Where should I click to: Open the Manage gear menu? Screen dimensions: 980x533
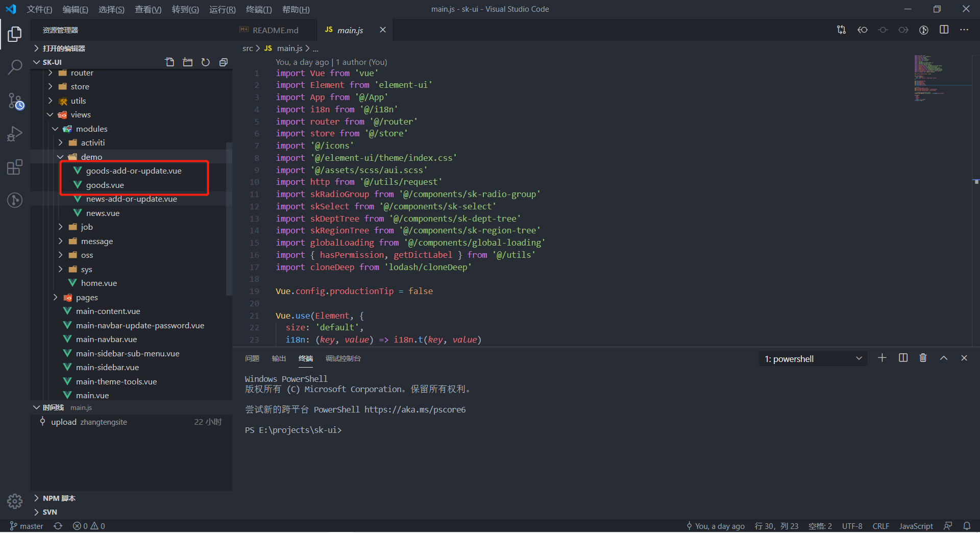15,501
